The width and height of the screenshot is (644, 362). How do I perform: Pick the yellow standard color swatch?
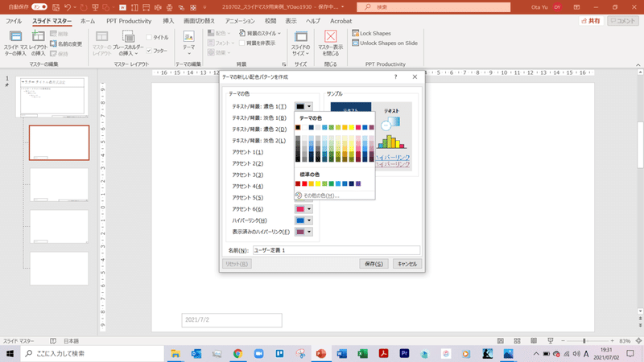(318, 183)
